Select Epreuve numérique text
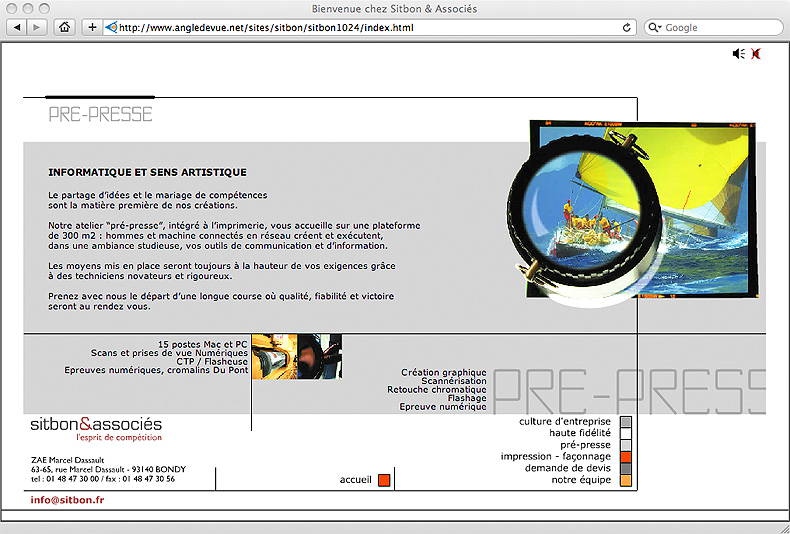The width and height of the screenshot is (790, 534). coord(443,407)
